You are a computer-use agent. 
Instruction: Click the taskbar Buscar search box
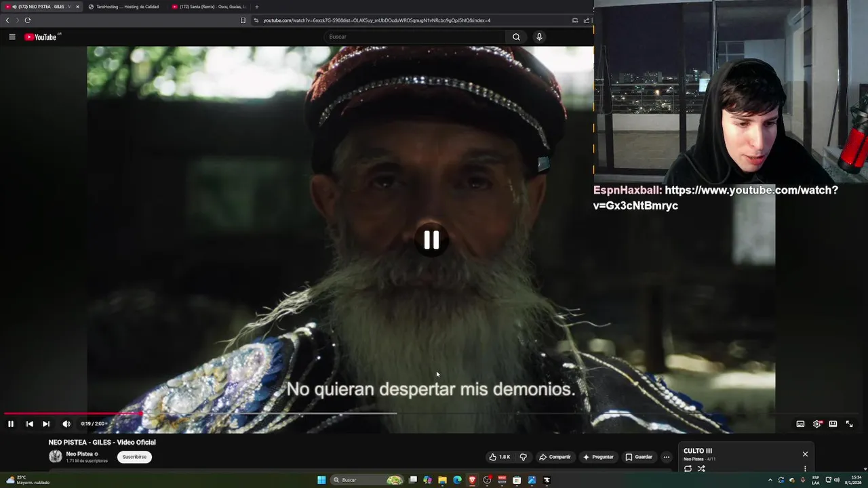click(x=367, y=480)
